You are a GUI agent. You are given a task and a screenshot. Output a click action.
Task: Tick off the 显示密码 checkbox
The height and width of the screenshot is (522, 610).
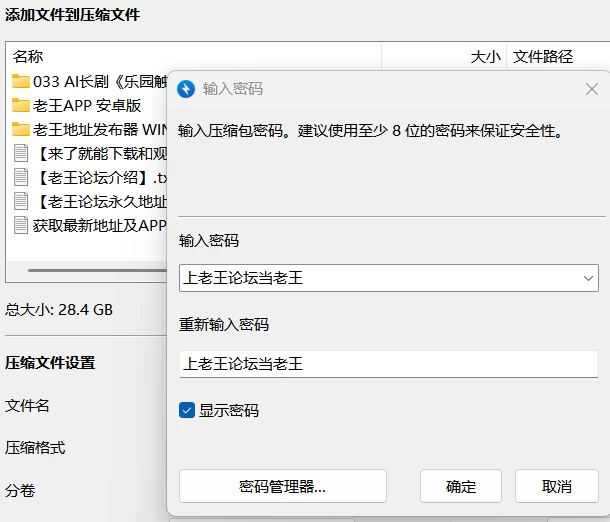[187, 410]
